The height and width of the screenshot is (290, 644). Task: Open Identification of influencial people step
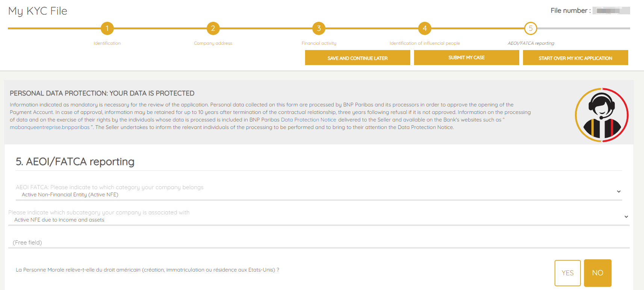point(425,43)
